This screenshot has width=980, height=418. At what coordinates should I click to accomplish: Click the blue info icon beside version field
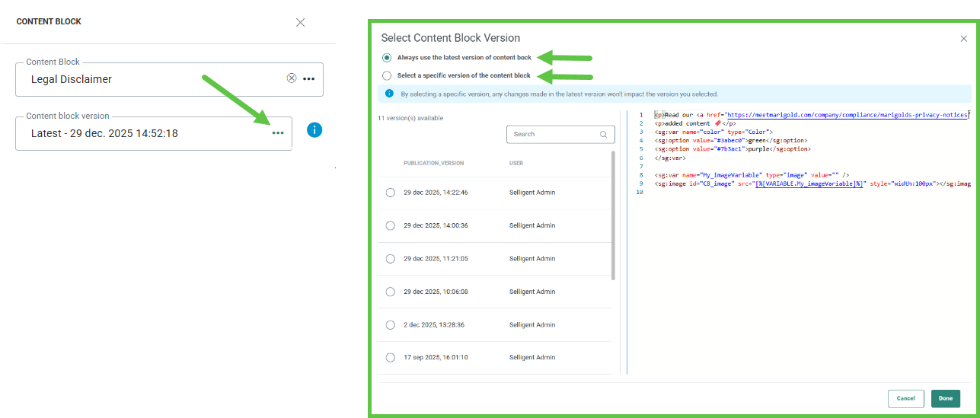[x=314, y=130]
